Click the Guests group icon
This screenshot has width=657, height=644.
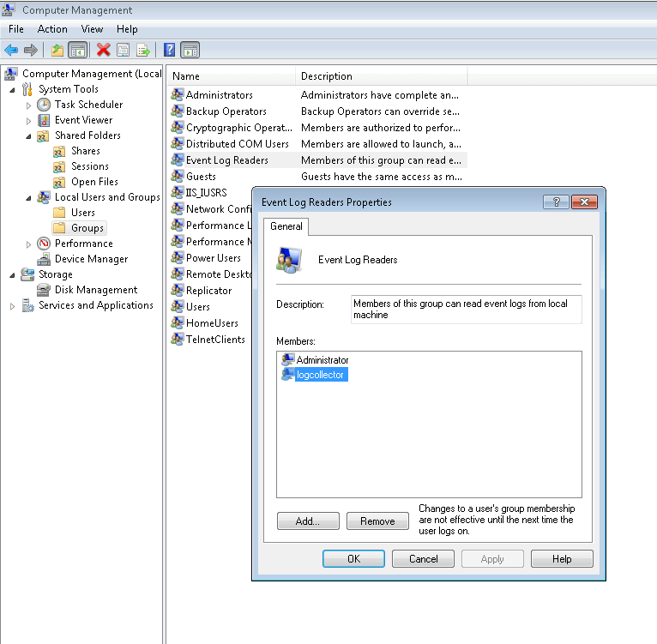[178, 176]
